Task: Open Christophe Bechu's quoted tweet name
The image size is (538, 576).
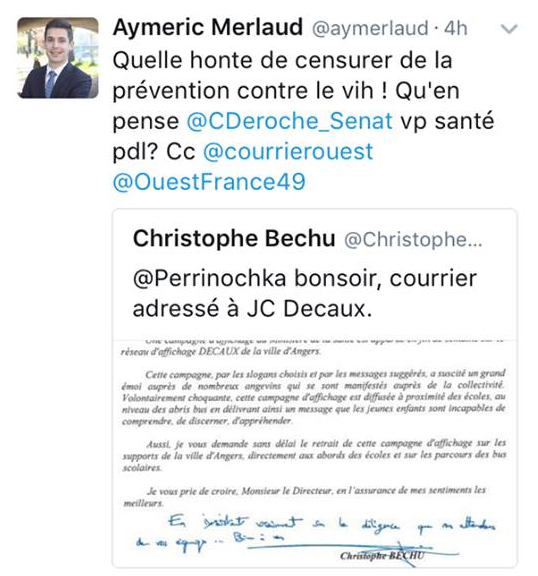Action: tap(234, 238)
